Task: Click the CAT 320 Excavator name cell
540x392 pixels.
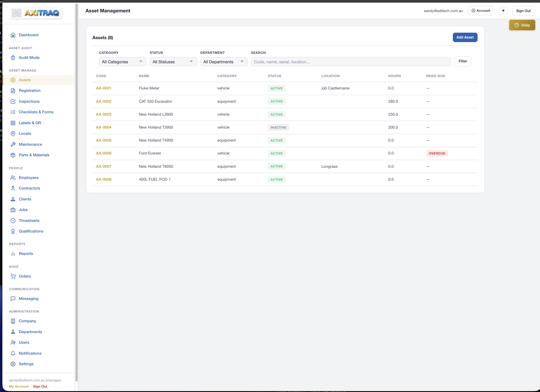Action: [155, 102]
